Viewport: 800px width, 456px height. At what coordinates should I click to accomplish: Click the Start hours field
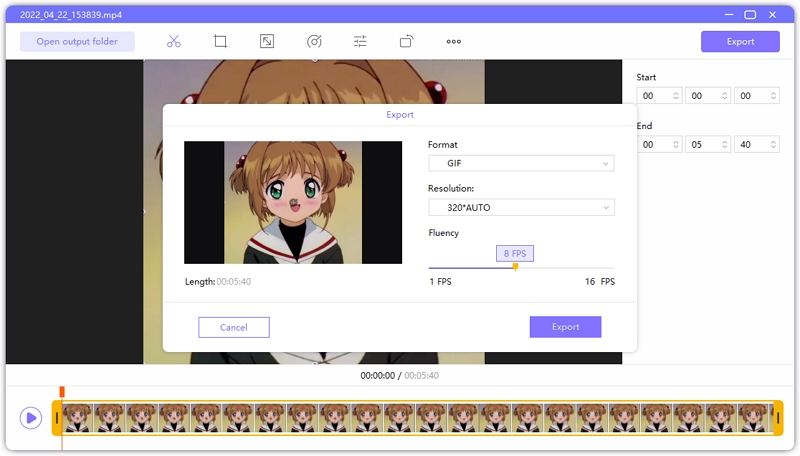tap(659, 96)
